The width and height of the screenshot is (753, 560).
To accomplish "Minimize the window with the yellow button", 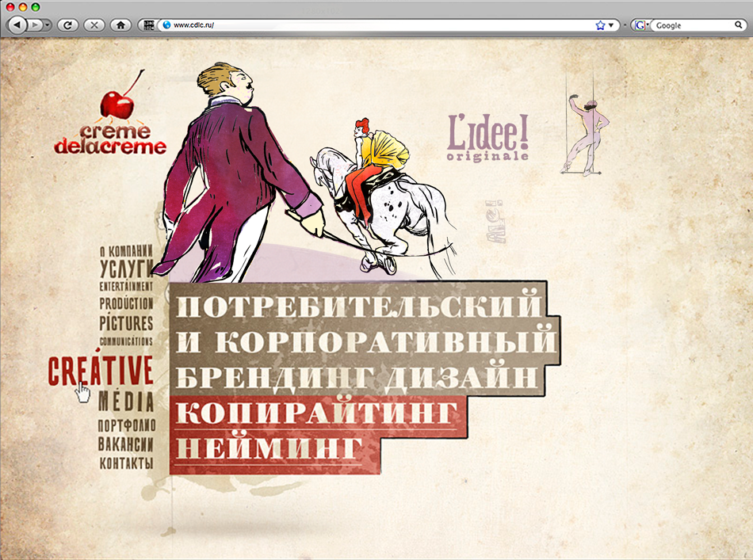I will [x=22, y=7].
